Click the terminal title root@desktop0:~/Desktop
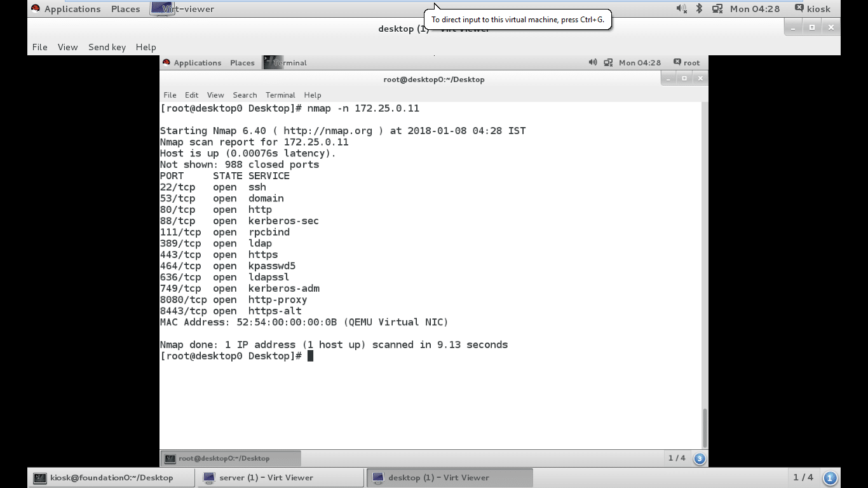 (434, 79)
